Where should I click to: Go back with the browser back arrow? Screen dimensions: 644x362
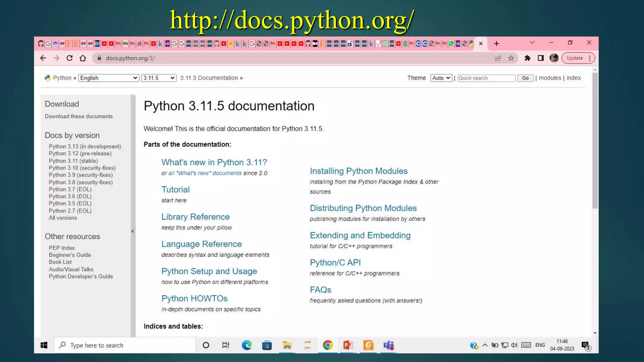click(x=43, y=58)
